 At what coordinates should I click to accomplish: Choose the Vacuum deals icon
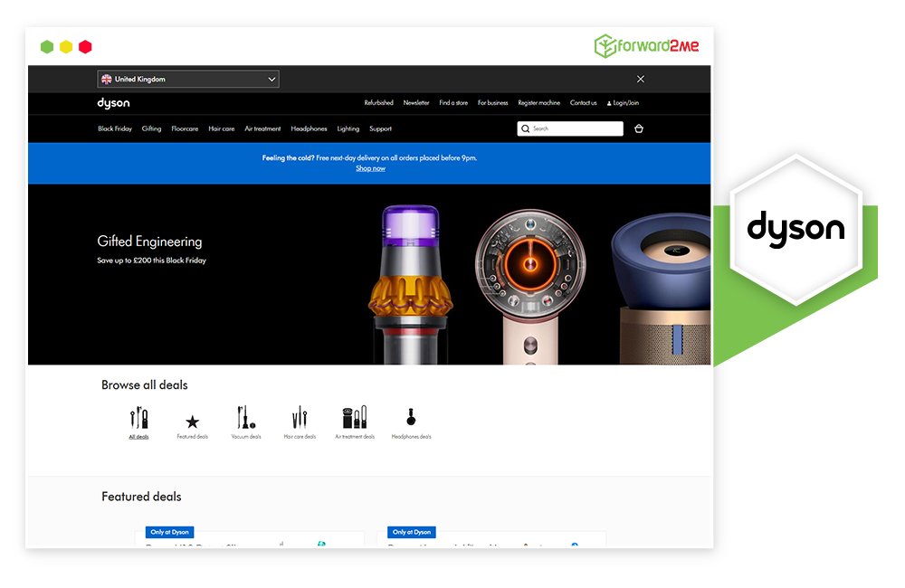coord(245,418)
